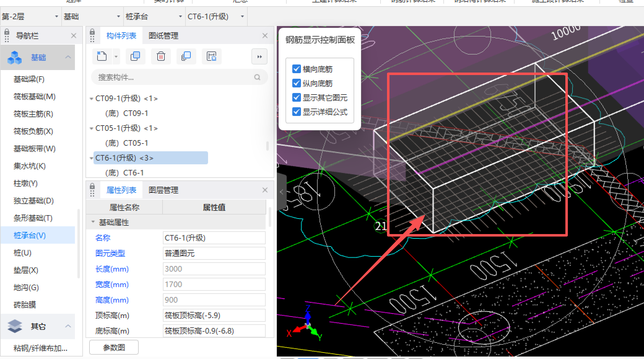Disable the 显示详细公式 checkbox
Image resolution: width=644 pixels, height=359 pixels.
coord(296,112)
